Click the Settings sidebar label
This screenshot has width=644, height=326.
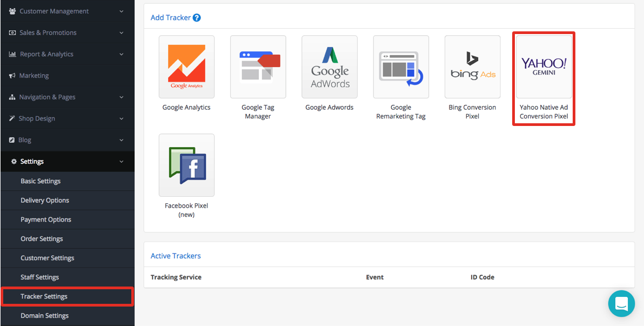pos(32,162)
